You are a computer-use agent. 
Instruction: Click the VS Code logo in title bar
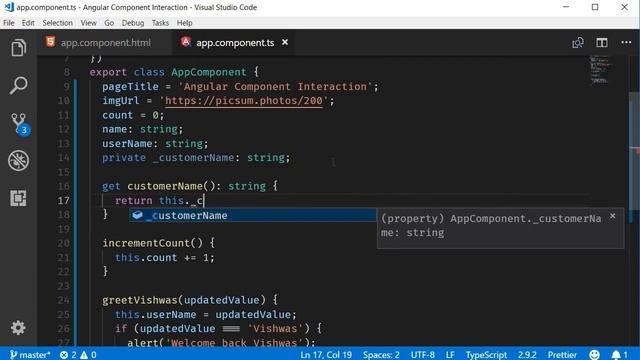click(x=9, y=7)
